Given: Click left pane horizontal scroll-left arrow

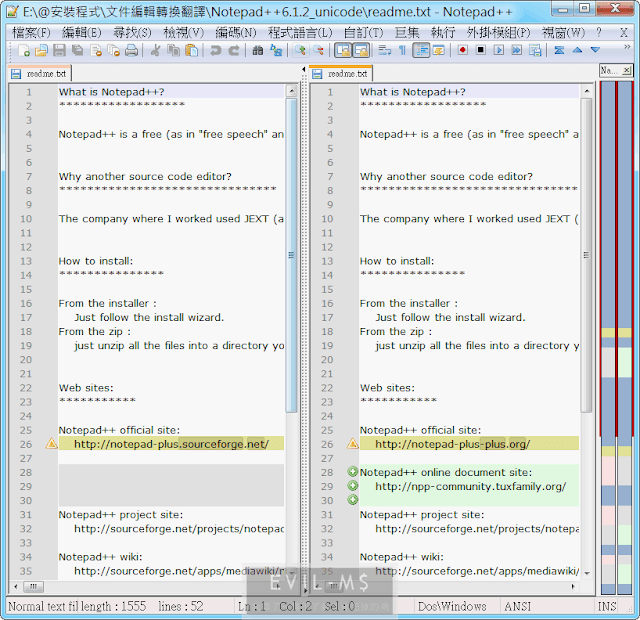Looking at the screenshot, I should tap(16, 587).
